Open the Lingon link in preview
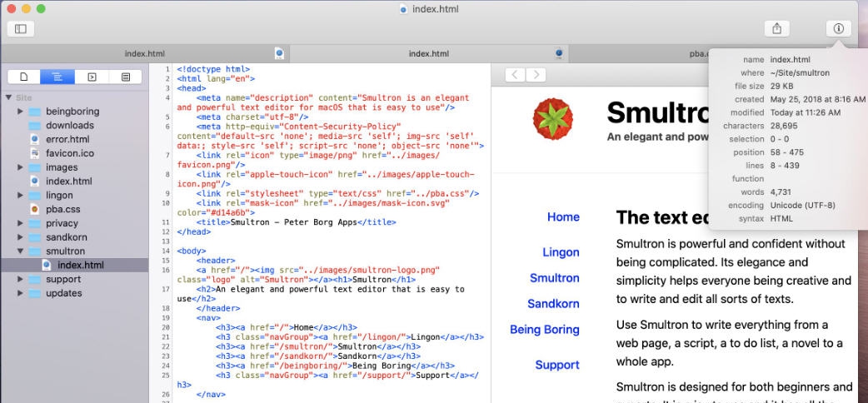 point(561,252)
